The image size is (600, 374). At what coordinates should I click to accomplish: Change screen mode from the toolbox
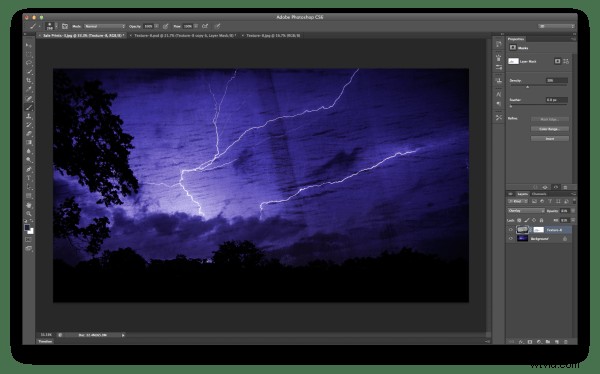pyautogui.click(x=29, y=248)
